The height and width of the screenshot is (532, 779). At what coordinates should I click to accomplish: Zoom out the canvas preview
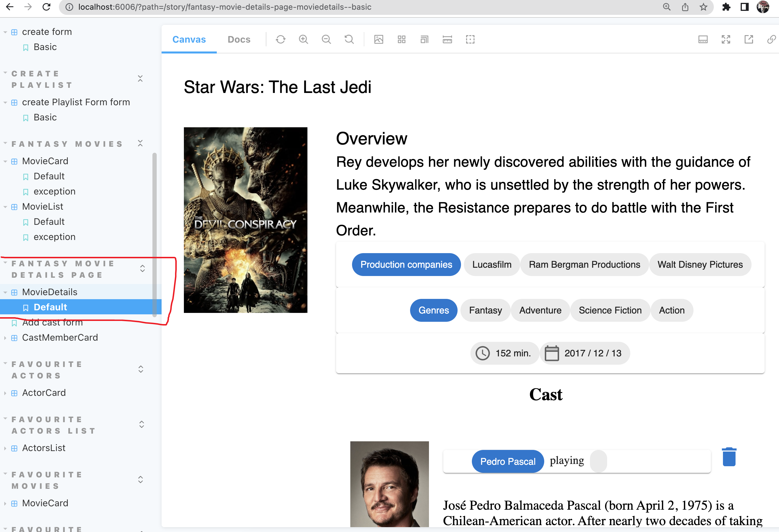326,39
